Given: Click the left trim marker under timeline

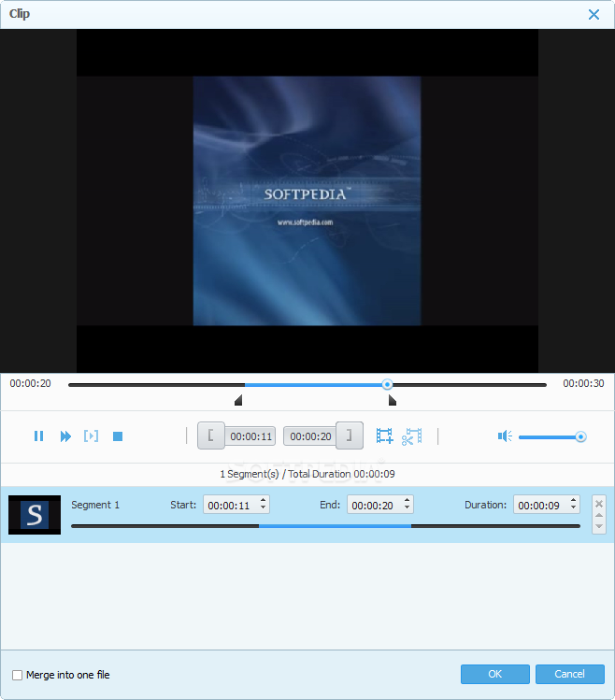Looking at the screenshot, I should [x=238, y=400].
